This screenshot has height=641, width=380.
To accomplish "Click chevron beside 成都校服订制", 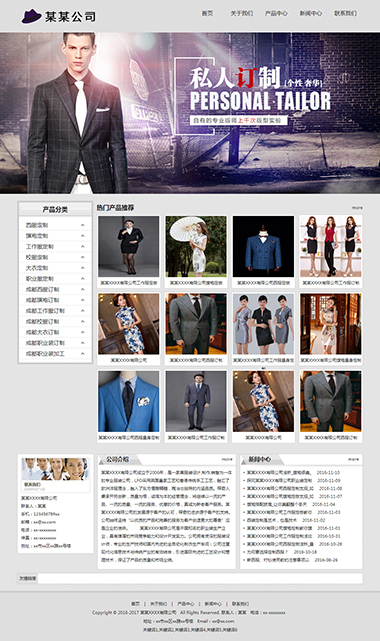I will [83, 321].
